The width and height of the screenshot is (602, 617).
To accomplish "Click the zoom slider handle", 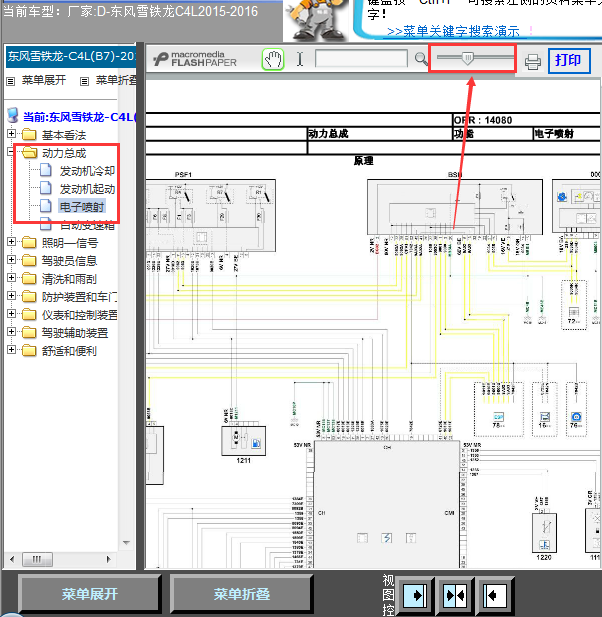I will coord(467,58).
